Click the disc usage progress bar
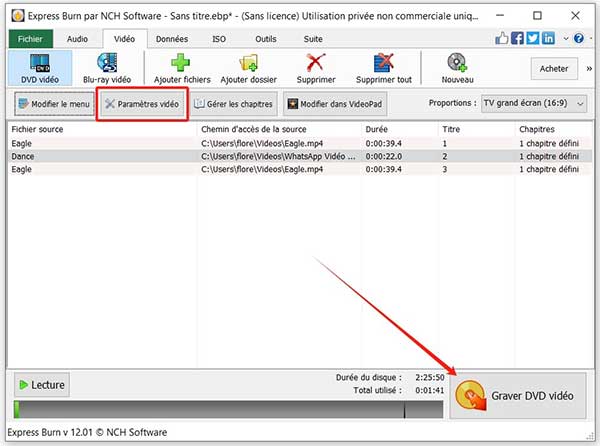The height and width of the screenshot is (446, 600). (228, 409)
